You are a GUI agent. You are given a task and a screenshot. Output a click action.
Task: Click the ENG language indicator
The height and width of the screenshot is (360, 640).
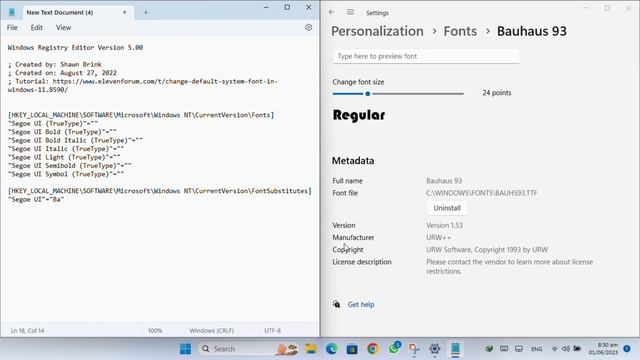point(537,349)
